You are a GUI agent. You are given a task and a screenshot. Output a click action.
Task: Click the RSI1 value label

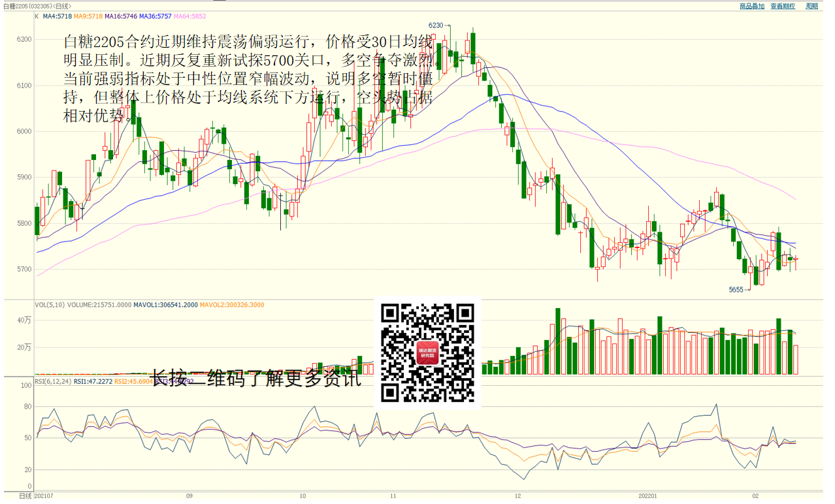click(93, 381)
